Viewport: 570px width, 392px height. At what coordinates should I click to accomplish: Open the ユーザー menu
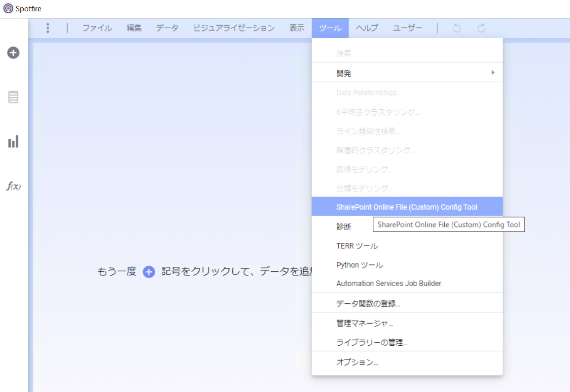click(407, 28)
